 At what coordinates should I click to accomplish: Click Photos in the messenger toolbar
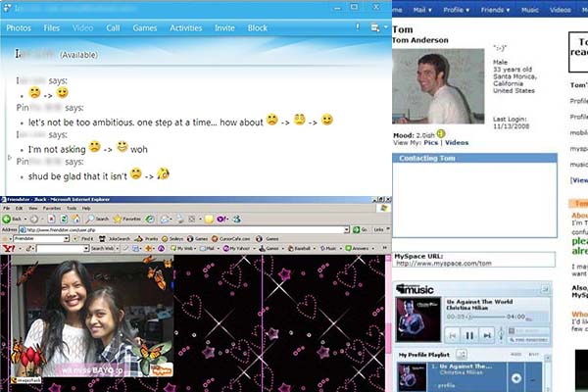[19, 28]
